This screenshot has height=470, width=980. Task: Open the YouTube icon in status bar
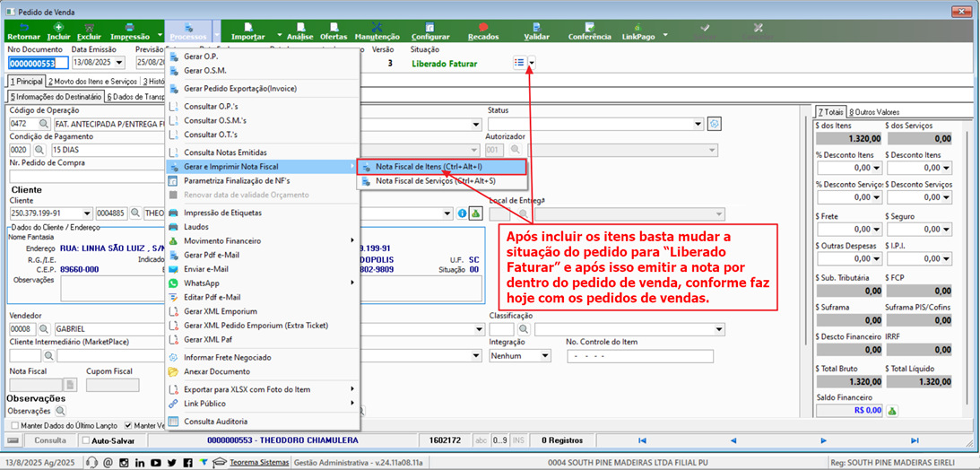point(155,463)
